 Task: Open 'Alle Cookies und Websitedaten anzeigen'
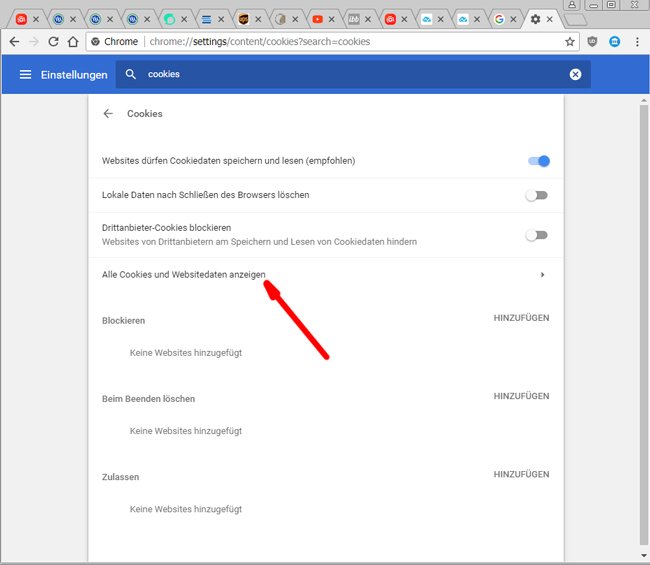[x=326, y=275]
